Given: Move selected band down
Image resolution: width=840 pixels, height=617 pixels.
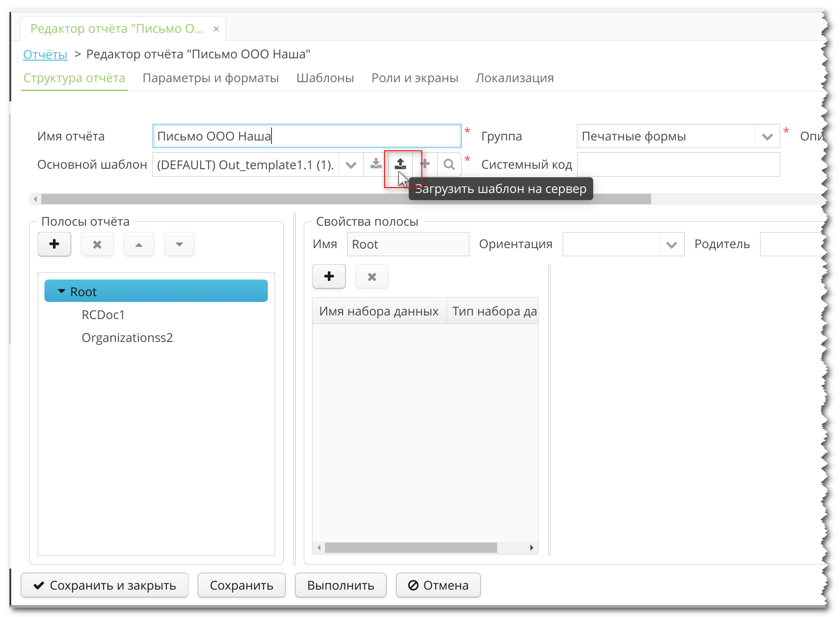Looking at the screenshot, I should [x=179, y=244].
